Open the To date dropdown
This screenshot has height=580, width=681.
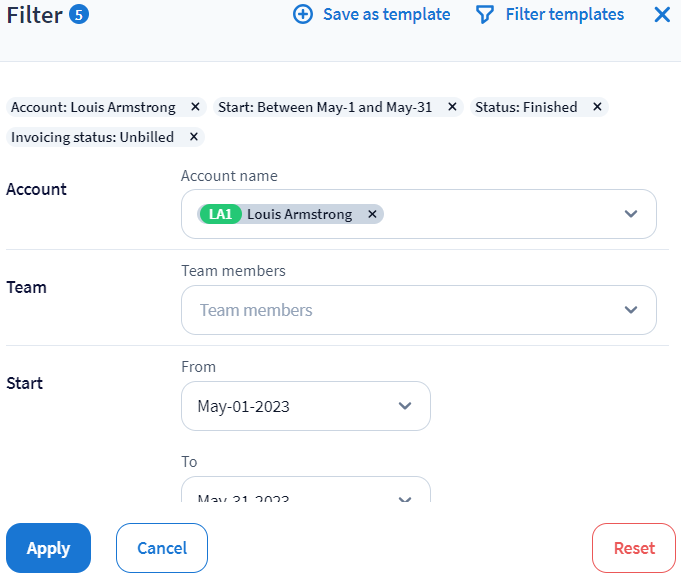(404, 497)
